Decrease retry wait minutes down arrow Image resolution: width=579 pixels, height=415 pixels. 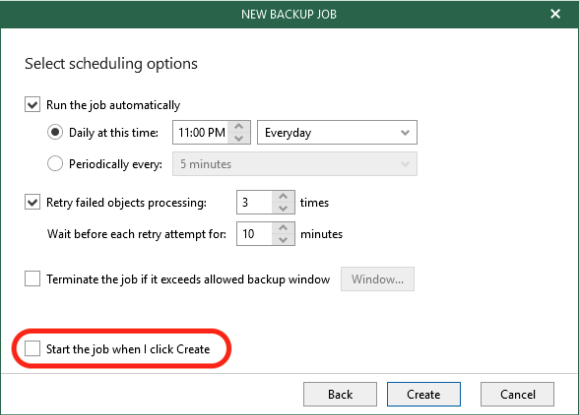pos(283,239)
